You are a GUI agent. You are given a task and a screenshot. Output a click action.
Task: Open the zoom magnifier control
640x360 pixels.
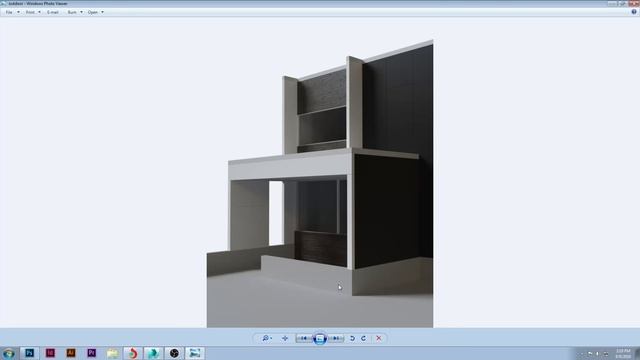(267, 338)
